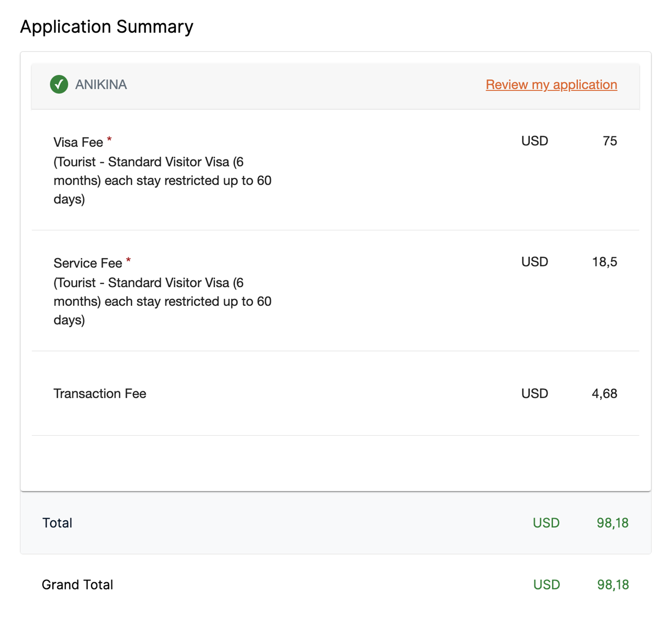Viewport: 672px width, 627px height.
Task: Click the Application Summary heading
Action: pos(107,27)
